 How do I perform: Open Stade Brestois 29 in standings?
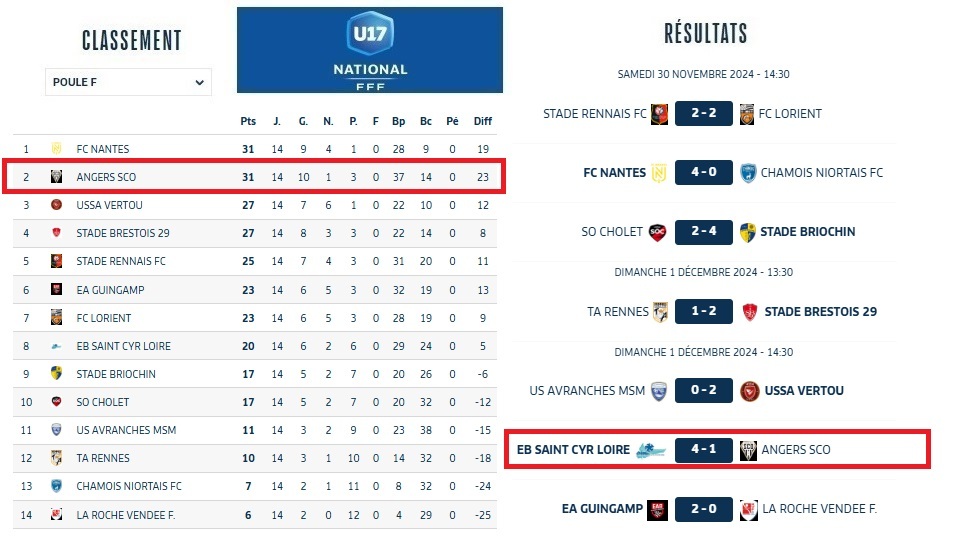point(123,233)
